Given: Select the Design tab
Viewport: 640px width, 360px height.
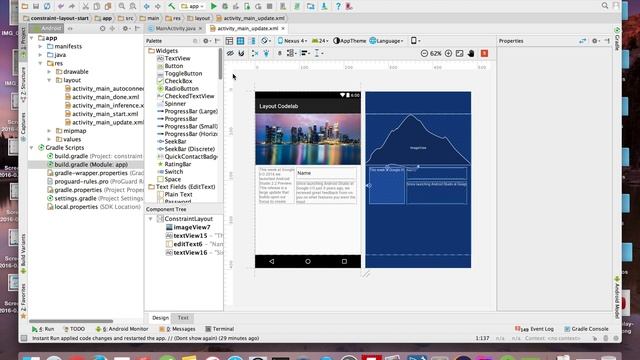Looking at the screenshot, I should point(160,318).
